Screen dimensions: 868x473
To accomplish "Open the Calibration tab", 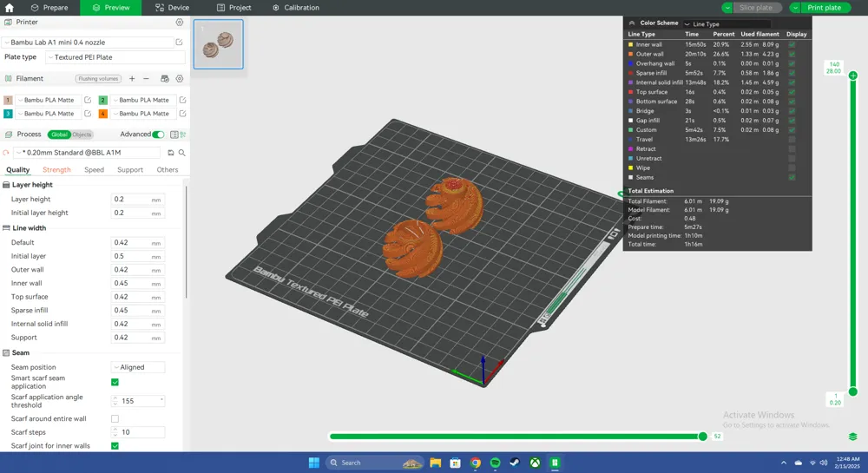I will (296, 8).
